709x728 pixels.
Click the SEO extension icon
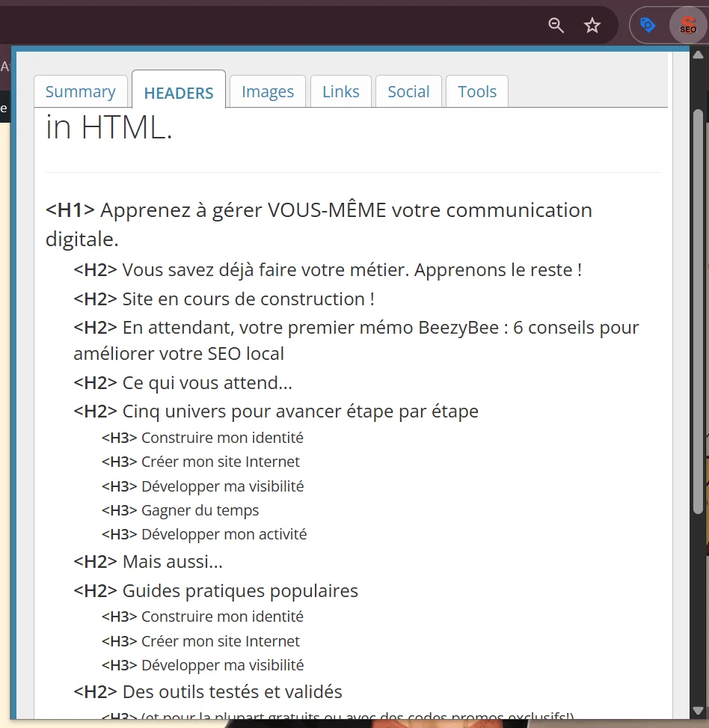(x=687, y=25)
